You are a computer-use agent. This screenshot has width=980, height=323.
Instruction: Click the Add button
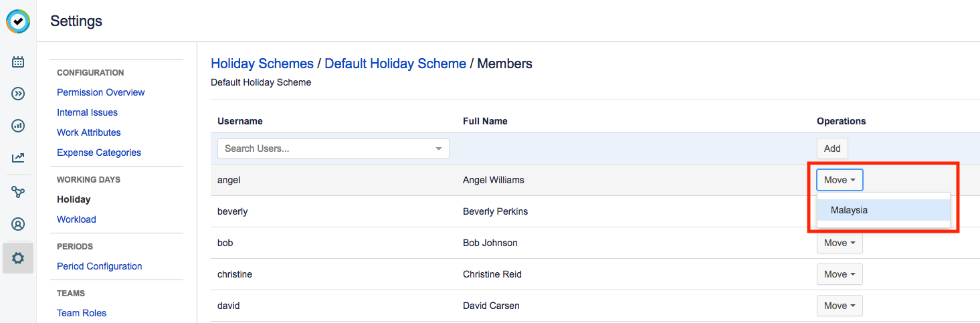tap(832, 148)
